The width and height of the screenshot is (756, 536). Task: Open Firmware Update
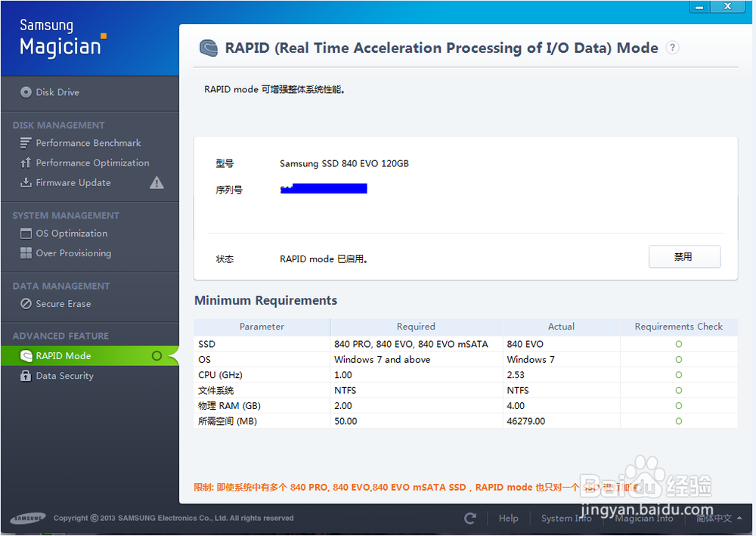(73, 183)
